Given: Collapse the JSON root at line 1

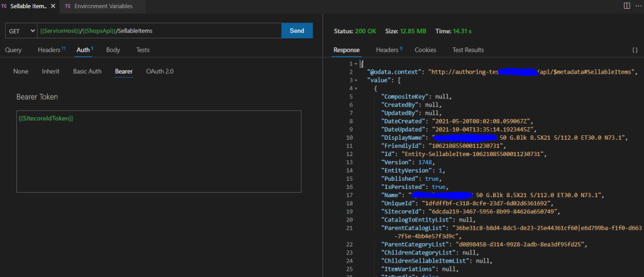Looking at the screenshot, I should tap(357, 64).
